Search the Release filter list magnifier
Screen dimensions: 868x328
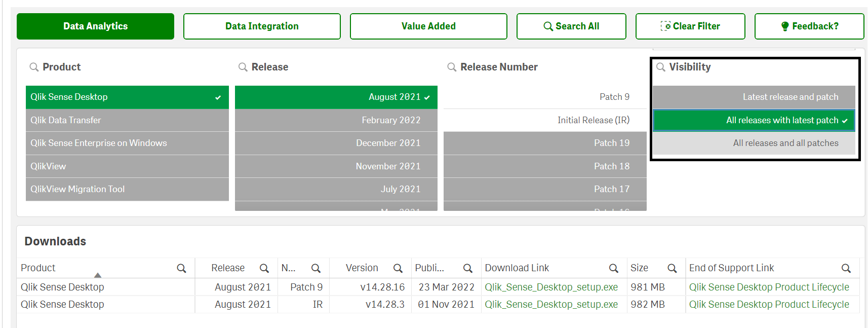tap(243, 67)
